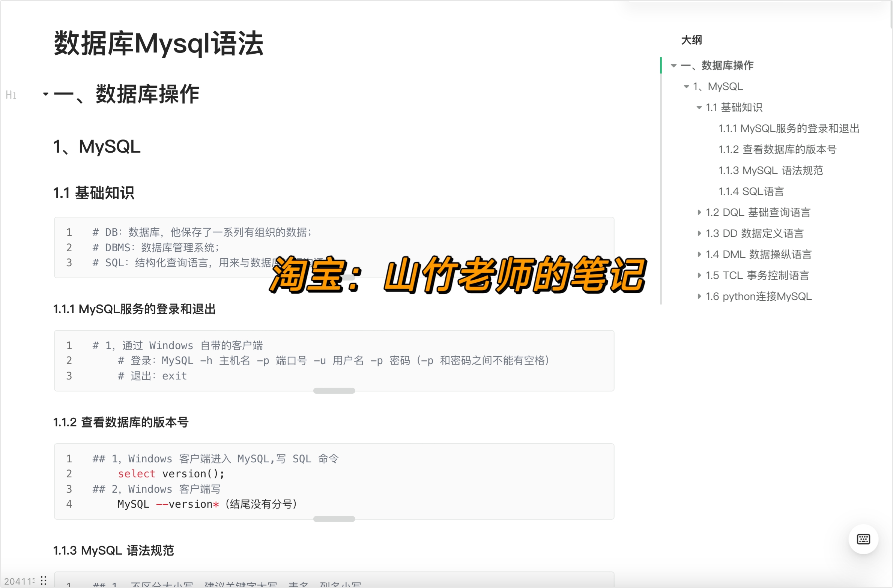Click the drag handle dots icon
The height and width of the screenshot is (588, 893).
tap(44, 580)
